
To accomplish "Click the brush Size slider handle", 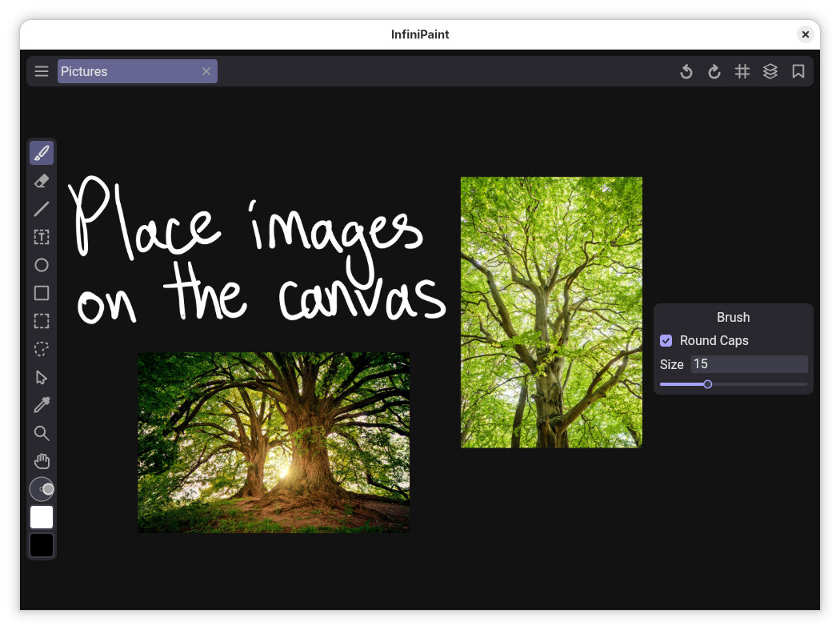I will tap(708, 384).
